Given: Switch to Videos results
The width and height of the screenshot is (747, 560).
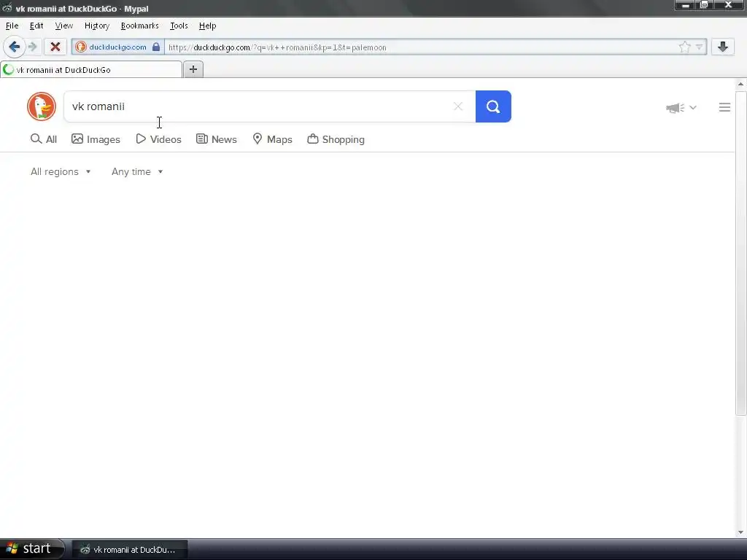Looking at the screenshot, I should 158,139.
